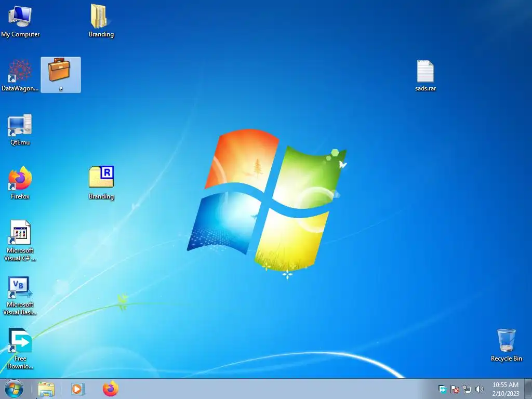Select the Recycle Bin icon
532x399 pixels.
(x=506, y=345)
